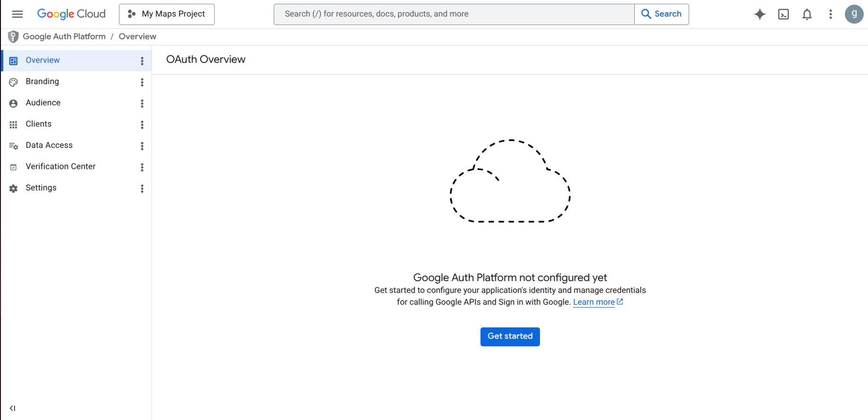
Task: Click the Google Cloud logo
Action: pyautogui.click(x=71, y=14)
